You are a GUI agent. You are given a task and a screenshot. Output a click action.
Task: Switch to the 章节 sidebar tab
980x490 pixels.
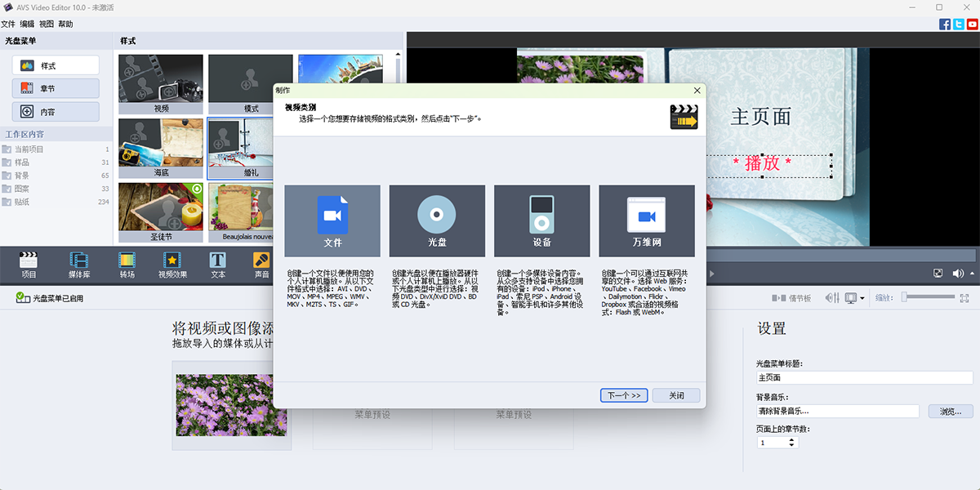55,87
